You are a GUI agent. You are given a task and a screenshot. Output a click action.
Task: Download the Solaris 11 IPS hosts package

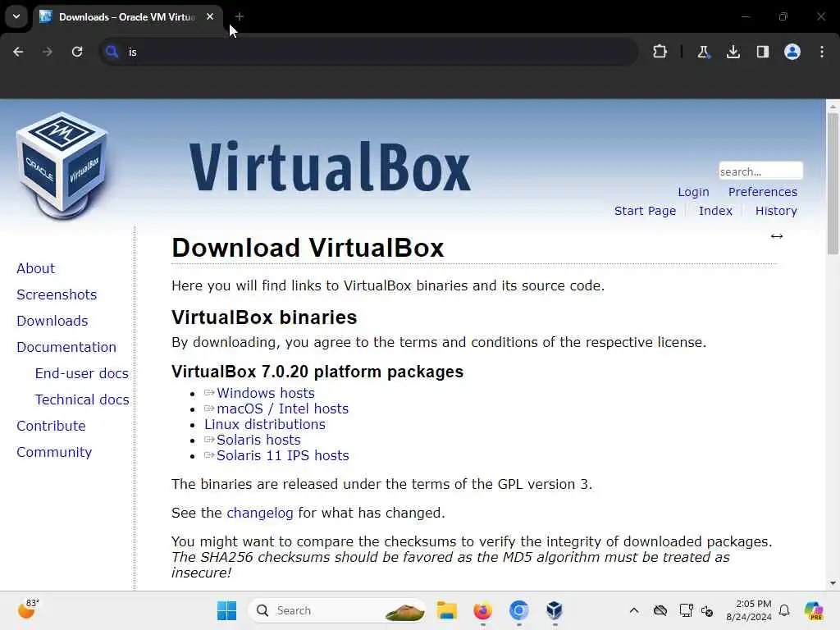coord(282,455)
